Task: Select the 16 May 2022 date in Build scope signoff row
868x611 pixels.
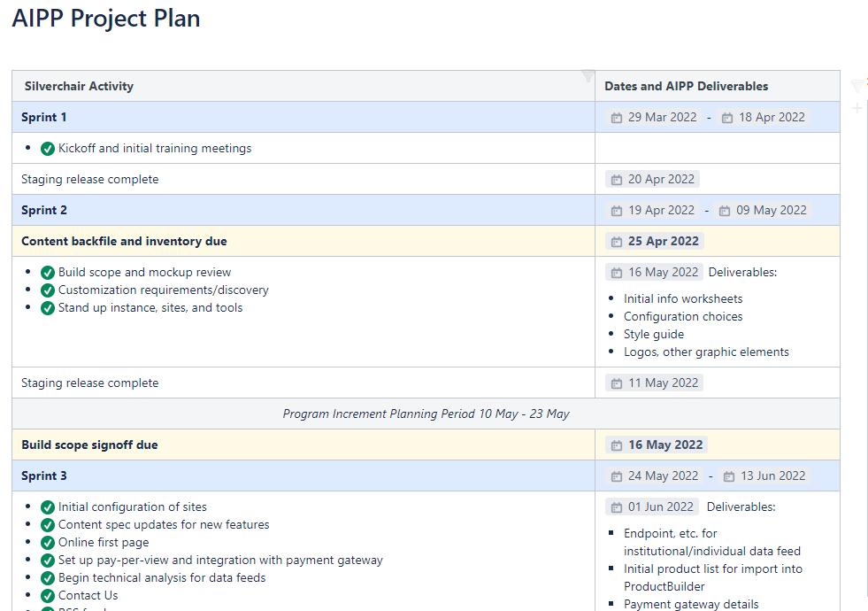Action: click(x=664, y=445)
